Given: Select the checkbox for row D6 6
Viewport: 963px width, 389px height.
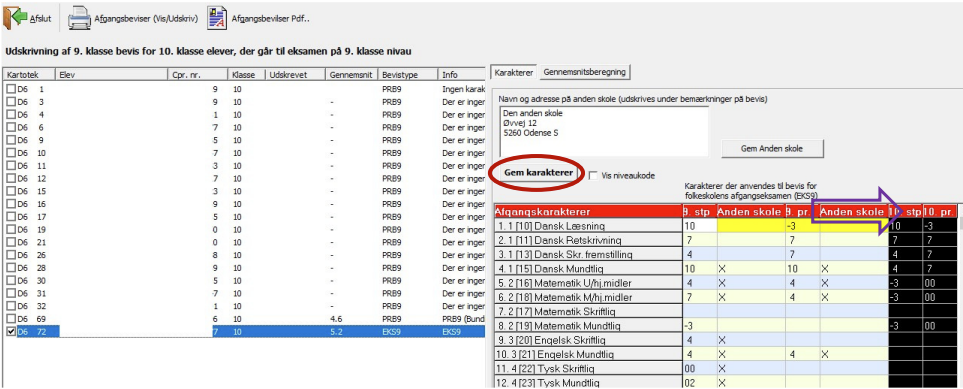Looking at the screenshot, I should [x=11, y=127].
